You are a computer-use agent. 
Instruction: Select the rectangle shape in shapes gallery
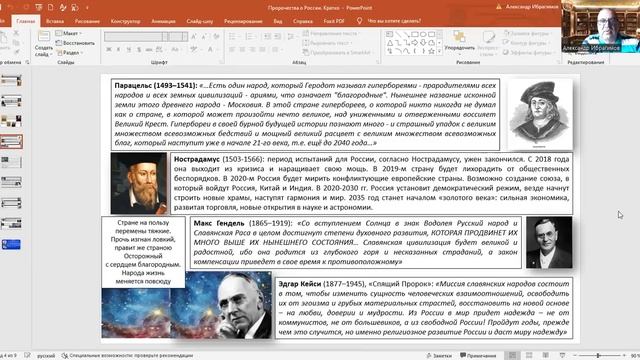pyautogui.click(x=415, y=34)
